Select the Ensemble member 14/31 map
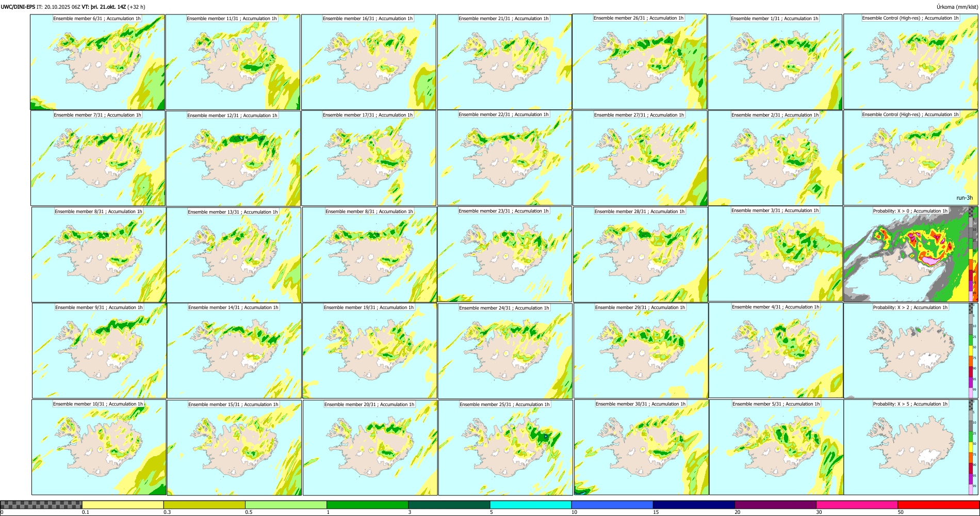This screenshot has height=516, width=980. 234,351
